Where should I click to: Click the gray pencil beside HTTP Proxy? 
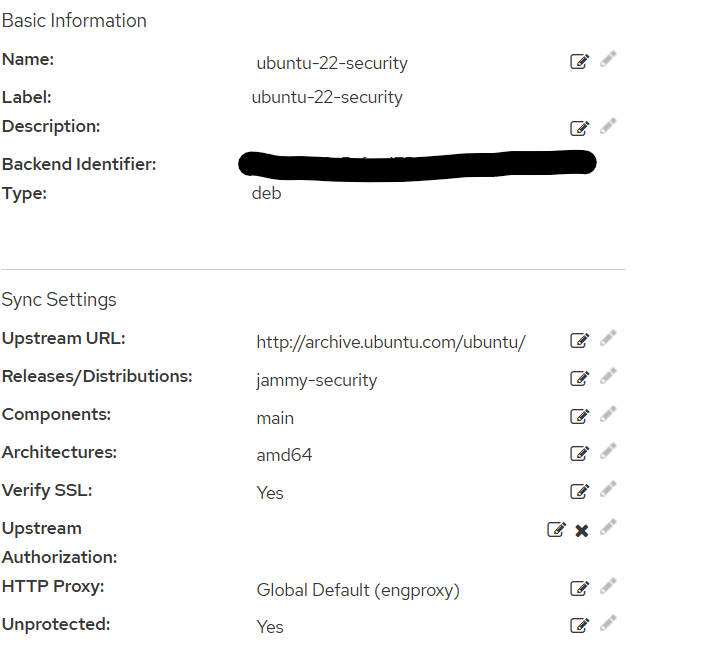(608, 587)
